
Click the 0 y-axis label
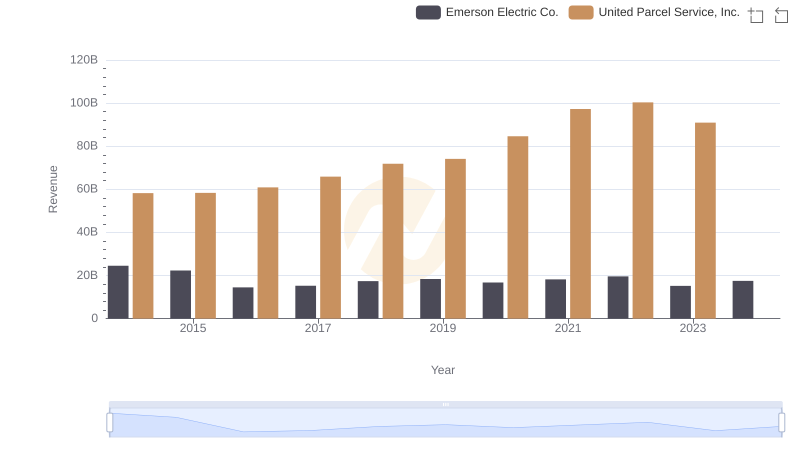[x=94, y=318]
